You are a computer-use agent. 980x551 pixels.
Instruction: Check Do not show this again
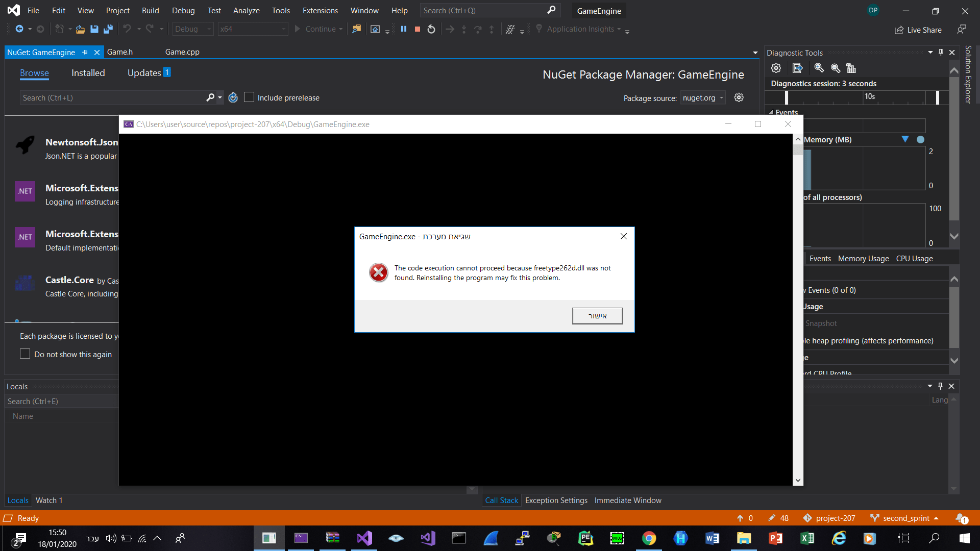[x=25, y=354]
